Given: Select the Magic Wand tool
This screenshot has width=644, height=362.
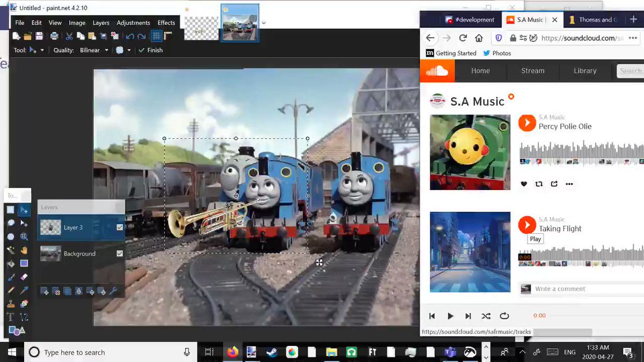Looking at the screenshot, I should coord(11,250).
